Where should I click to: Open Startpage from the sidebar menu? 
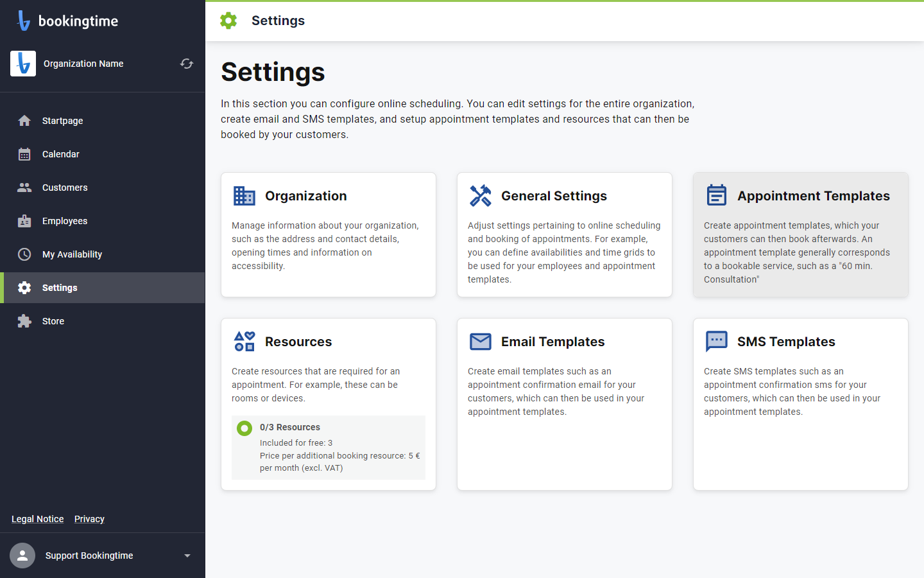103,121
